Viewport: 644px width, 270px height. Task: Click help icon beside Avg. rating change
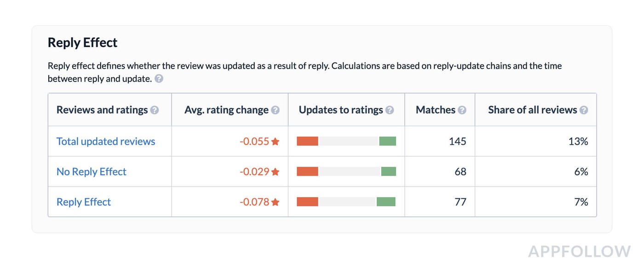(275, 110)
